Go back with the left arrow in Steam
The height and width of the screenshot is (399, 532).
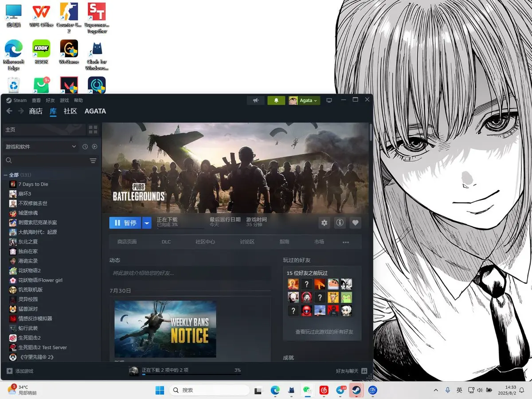[x=9, y=111]
